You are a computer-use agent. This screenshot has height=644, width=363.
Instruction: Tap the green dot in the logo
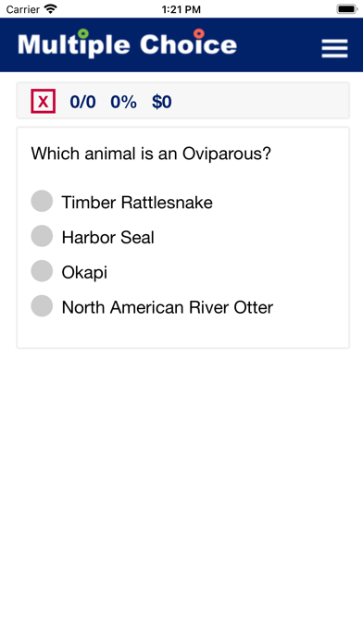pos(83,33)
